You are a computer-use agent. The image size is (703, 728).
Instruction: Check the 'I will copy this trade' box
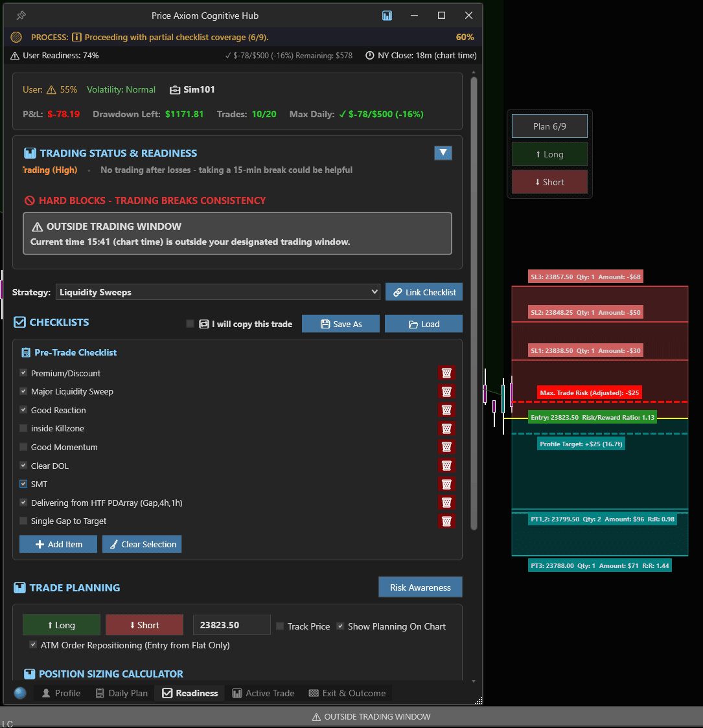[190, 324]
